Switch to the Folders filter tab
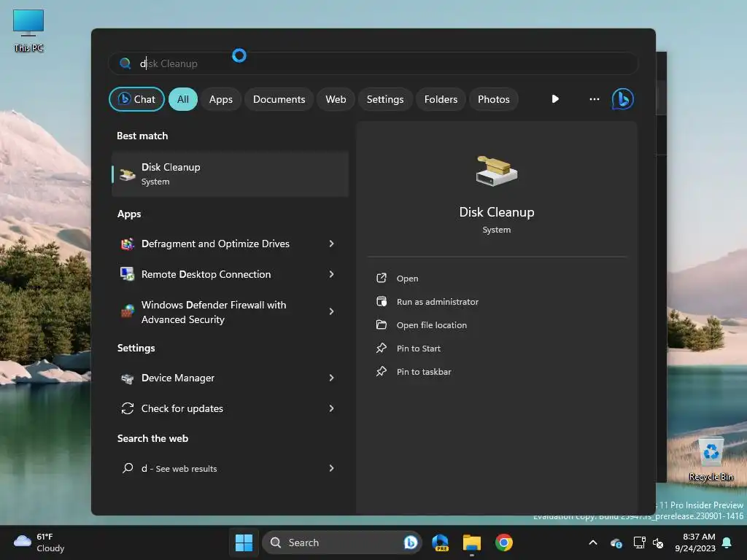This screenshot has height=560, width=747. 441,99
